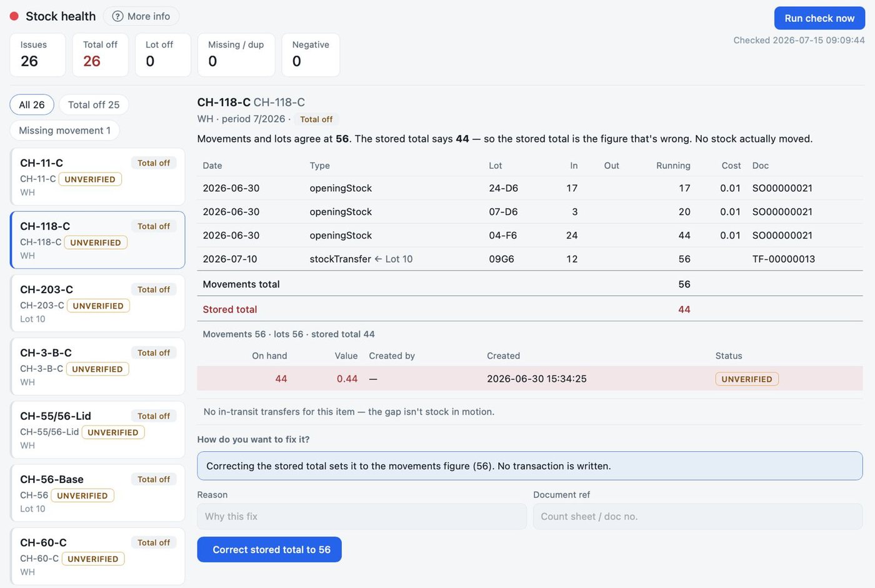Click the question mark More info icon
The height and width of the screenshot is (588, 875).
(x=117, y=16)
